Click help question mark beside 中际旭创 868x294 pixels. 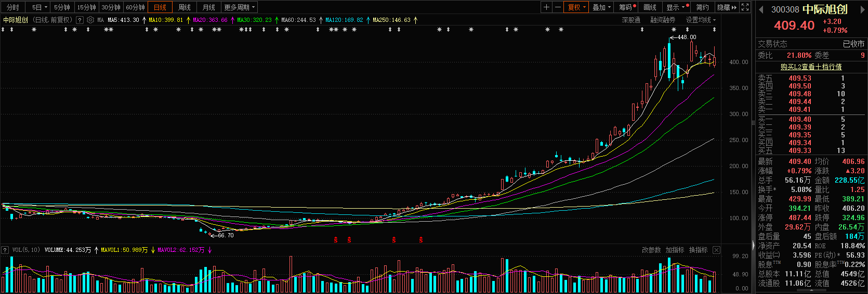click(80, 20)
